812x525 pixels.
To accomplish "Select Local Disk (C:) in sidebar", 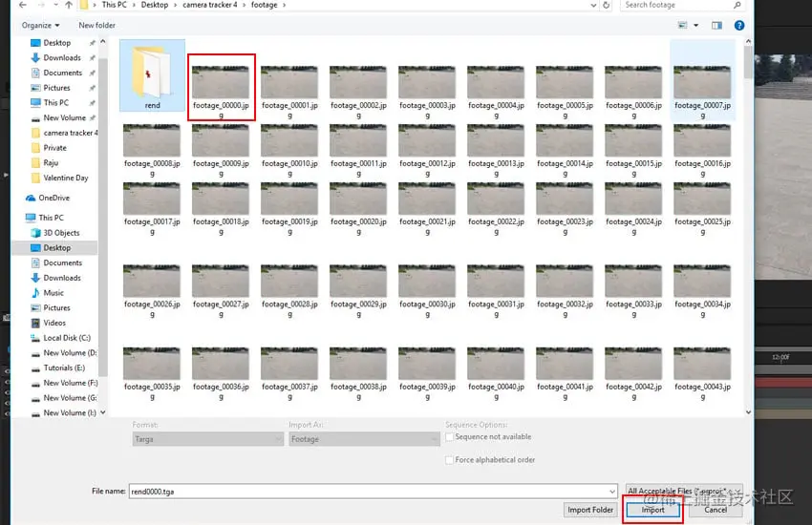I will pos(67,338).
